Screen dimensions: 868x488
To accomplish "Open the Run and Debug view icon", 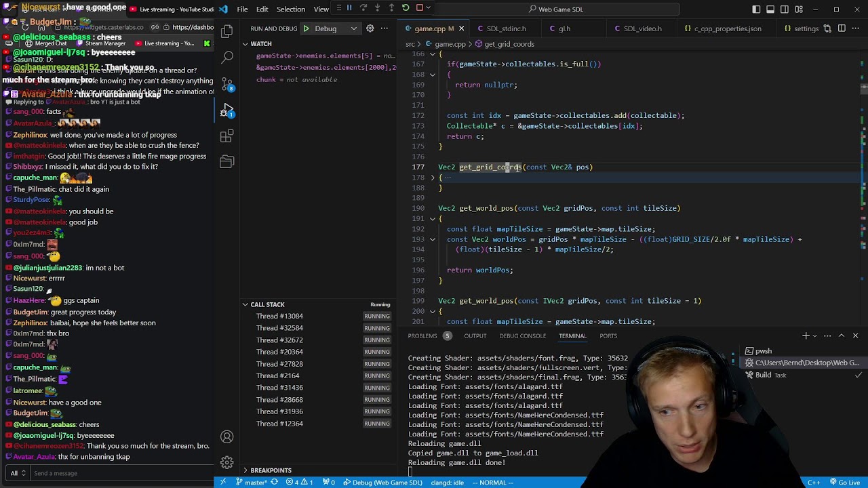I will 227,110.
